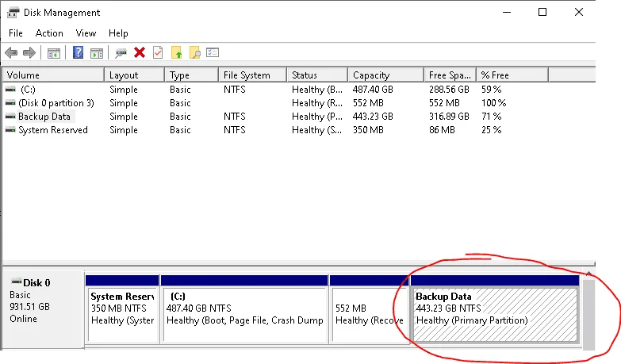621x364 pixels.
Task: Click the 487.40 GB capacity cell
Action: point(373,90)
